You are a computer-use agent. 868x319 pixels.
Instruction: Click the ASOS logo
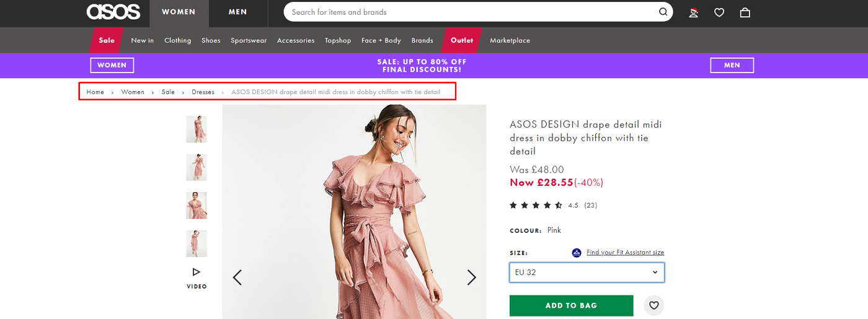coord(113,12)
